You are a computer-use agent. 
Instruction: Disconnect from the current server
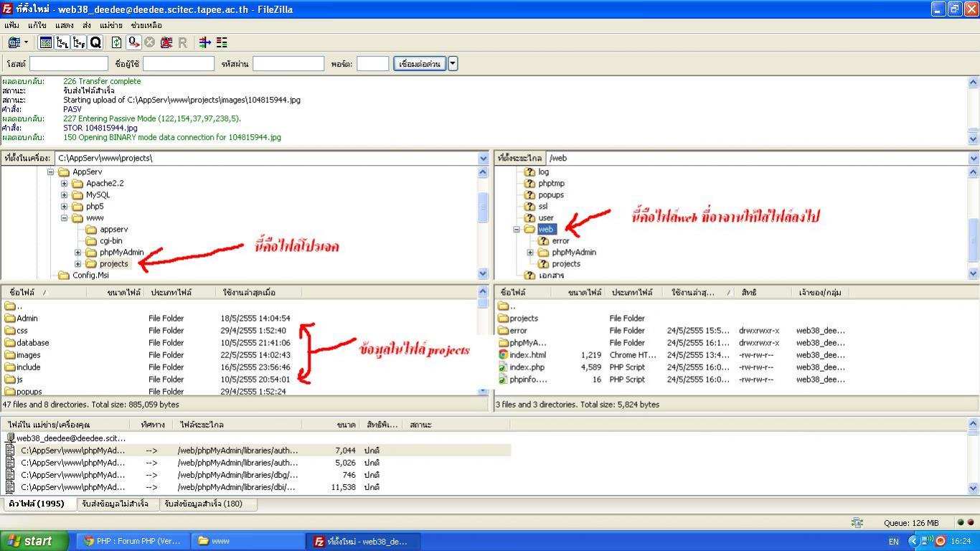(x=166, y=42)
